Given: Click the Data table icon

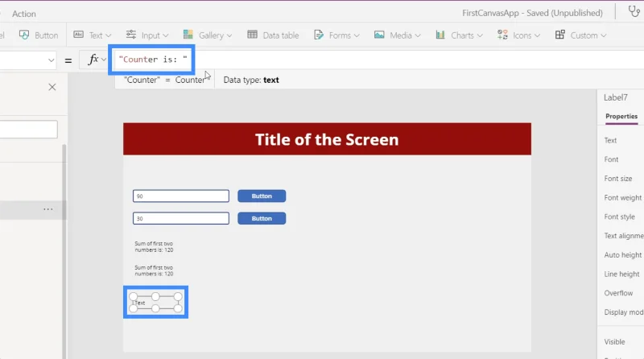Looking at the screenshot, I should 252,35.
